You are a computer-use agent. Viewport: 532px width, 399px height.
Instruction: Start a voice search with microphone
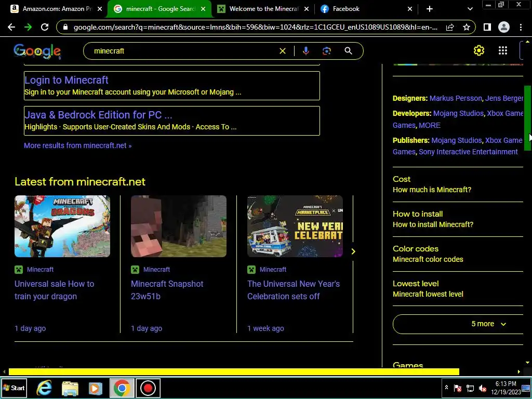click(305, 51)
